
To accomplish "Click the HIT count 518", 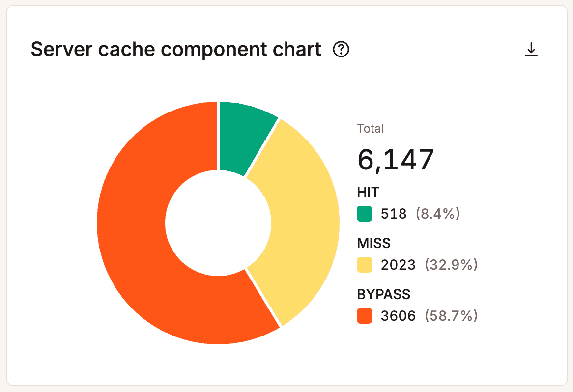I will click(393, 214).
